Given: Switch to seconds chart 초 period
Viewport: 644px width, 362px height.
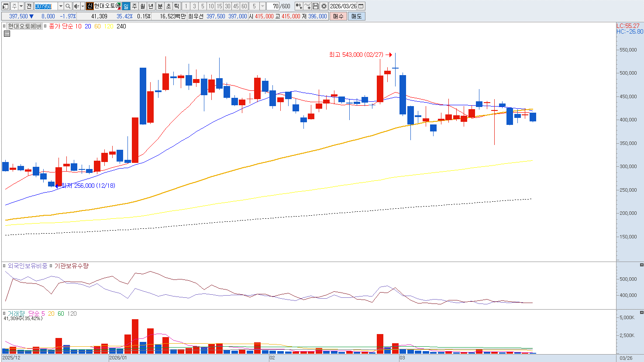Looking at the screenshot, I should point(169,6).
